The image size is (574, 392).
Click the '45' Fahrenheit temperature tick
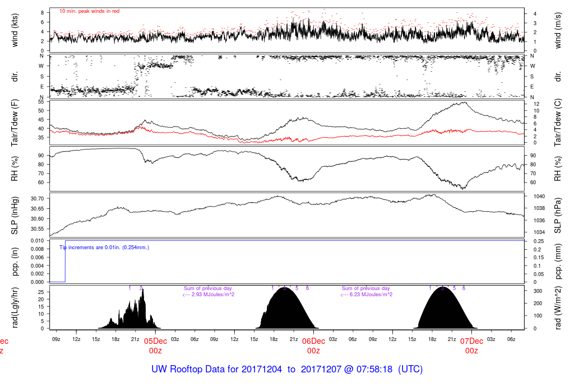[41, 120]
